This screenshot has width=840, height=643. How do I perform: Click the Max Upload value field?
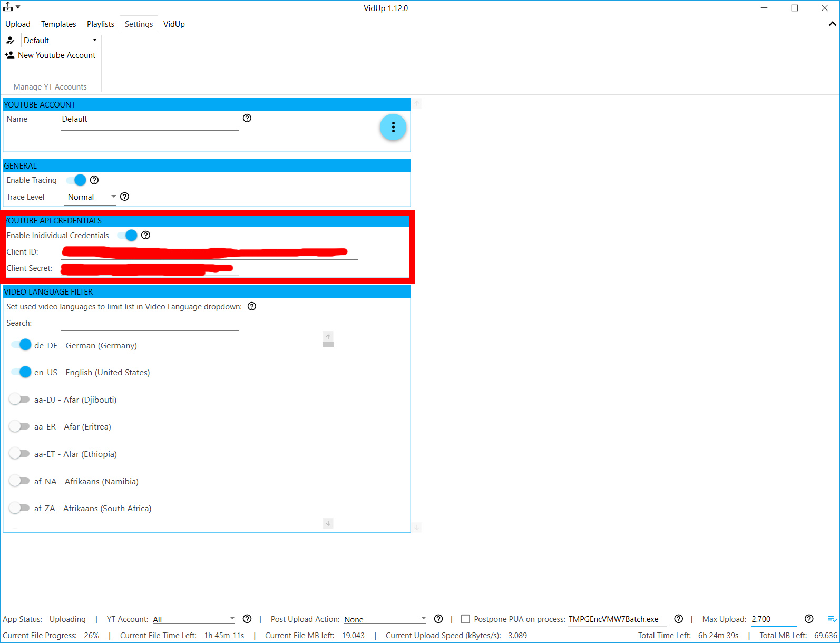774,619
